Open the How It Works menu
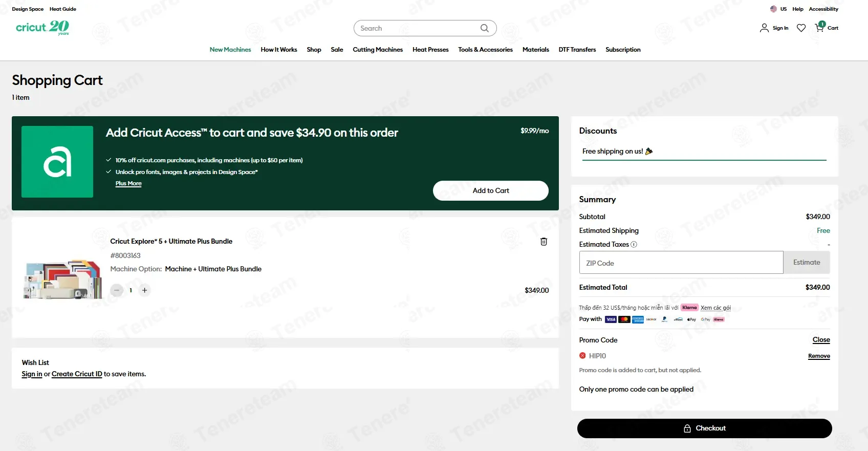 [279, 50]
